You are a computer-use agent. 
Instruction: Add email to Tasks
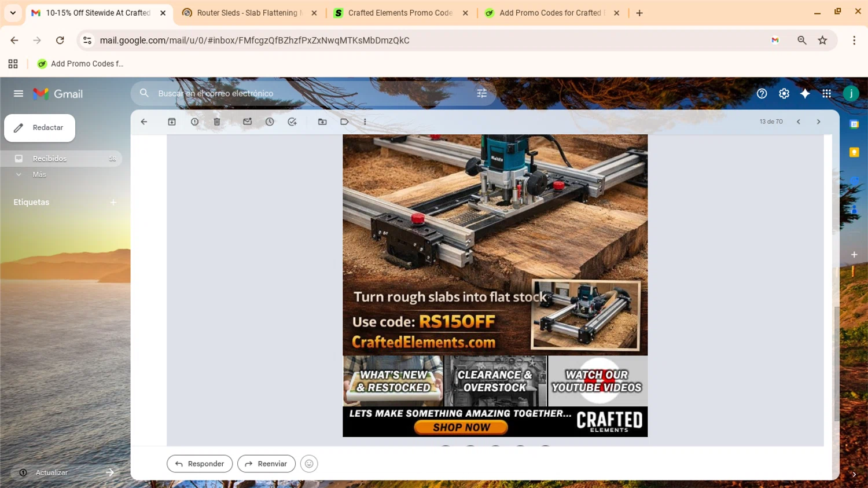pyautogui.click(x=292, y=122)
